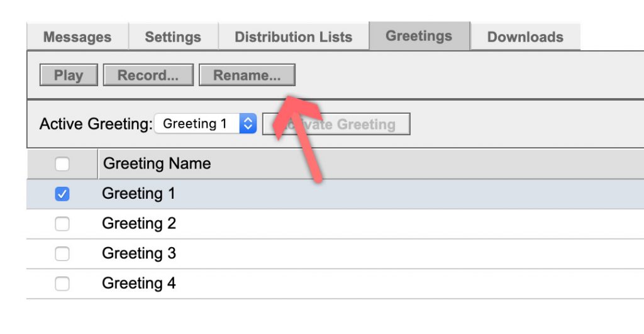Click the Play button

pyautogui.click(x=69, y=75)
